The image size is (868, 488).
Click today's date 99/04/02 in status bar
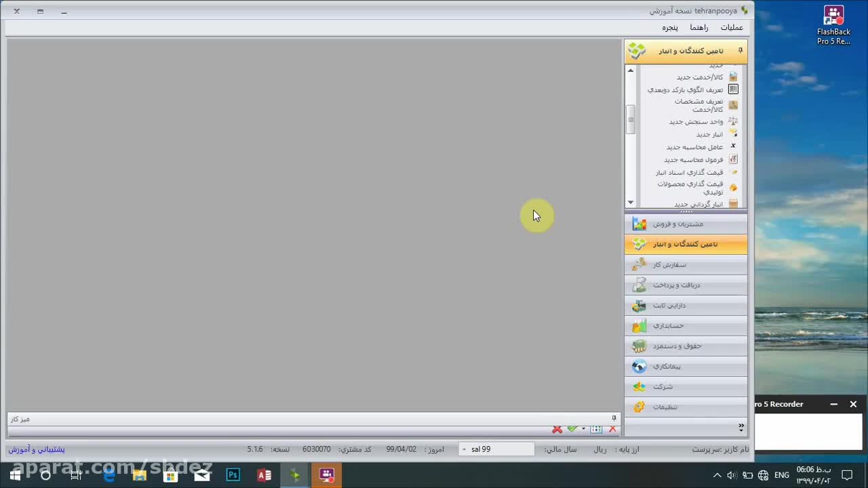[x=401, y=449]
